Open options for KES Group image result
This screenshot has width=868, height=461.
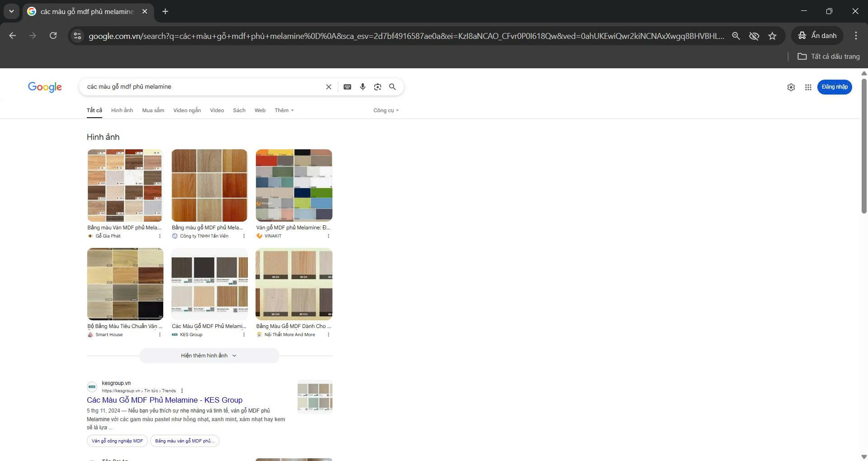click(244, 335)
